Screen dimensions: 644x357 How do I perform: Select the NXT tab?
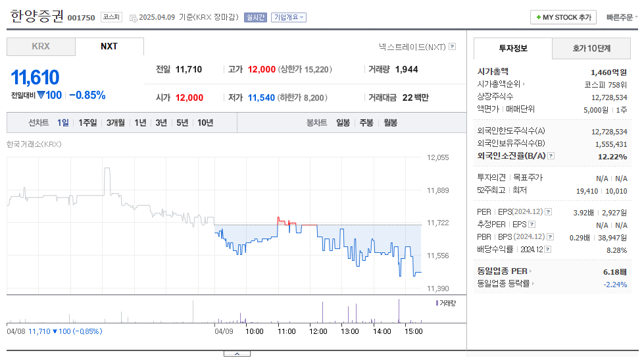tap(109, 47)
